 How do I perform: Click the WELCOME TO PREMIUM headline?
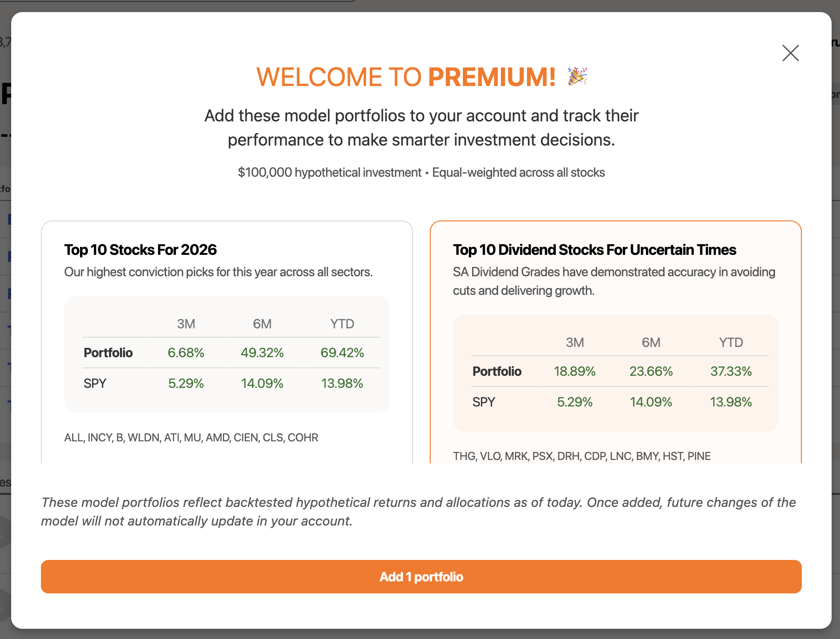[x=406, y=77]
